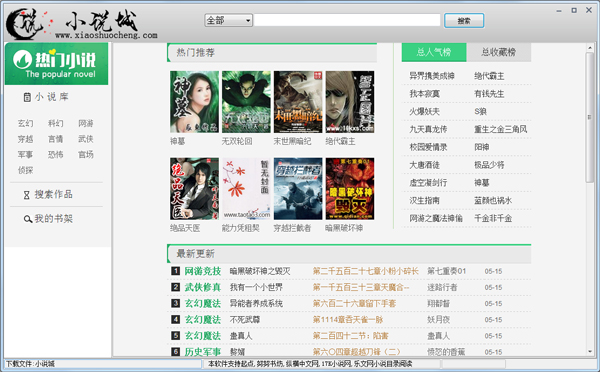The width and height of the screenshot is (600, 372).
Task: Open 千金非千金 in the ranking list
Action: pyautogui.click(x=493, y=218)
